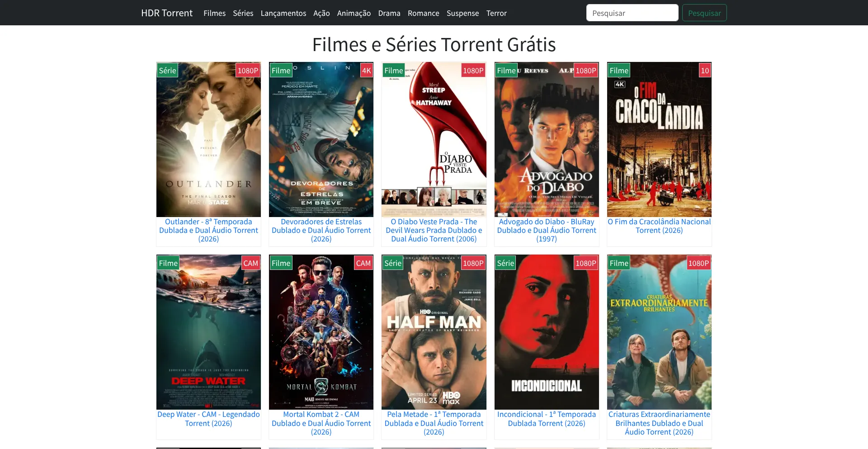Open the Mortal Kombat poster thumbnail
868x449 pixels.
(x=321, y=332)
